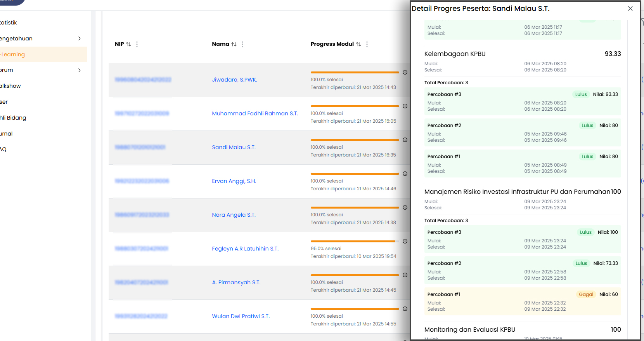The image size is (644, 341).
Task: Click Kelembagaan KPBU module heading
Action: (x=455, y=54)
